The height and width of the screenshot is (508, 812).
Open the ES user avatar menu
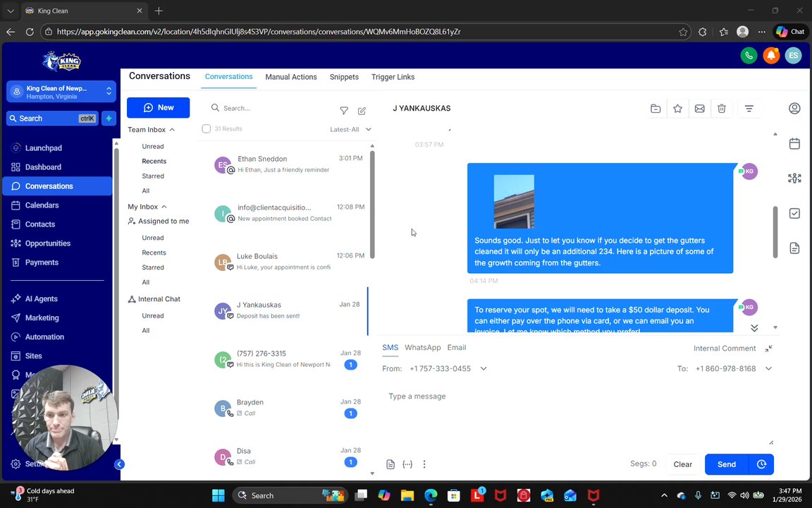click(794, 56)
